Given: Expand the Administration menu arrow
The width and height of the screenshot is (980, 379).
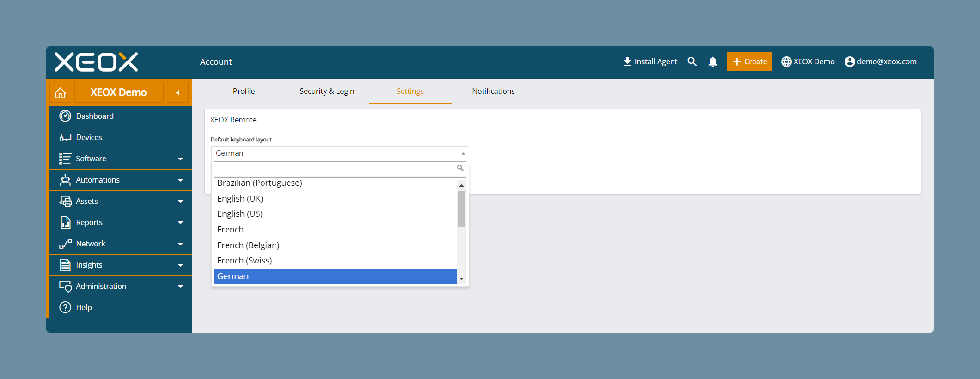Looking at the screenshot, I should (x=180, y=287).
